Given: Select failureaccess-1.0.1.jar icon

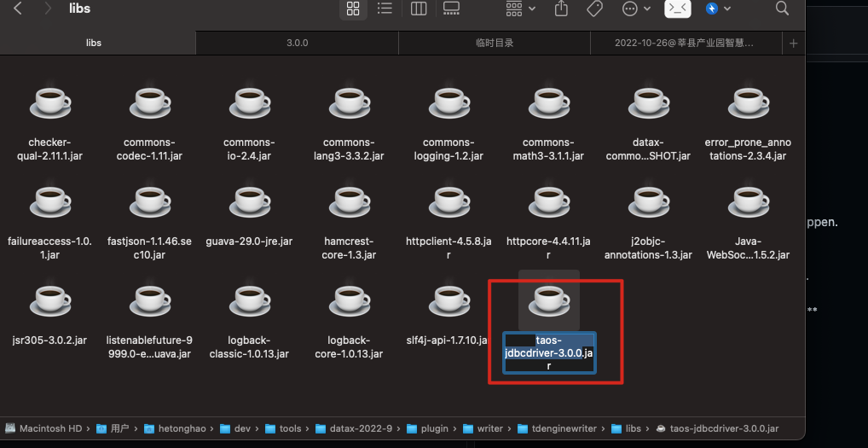Looking at the screenshot, I should tap(49, 201).
